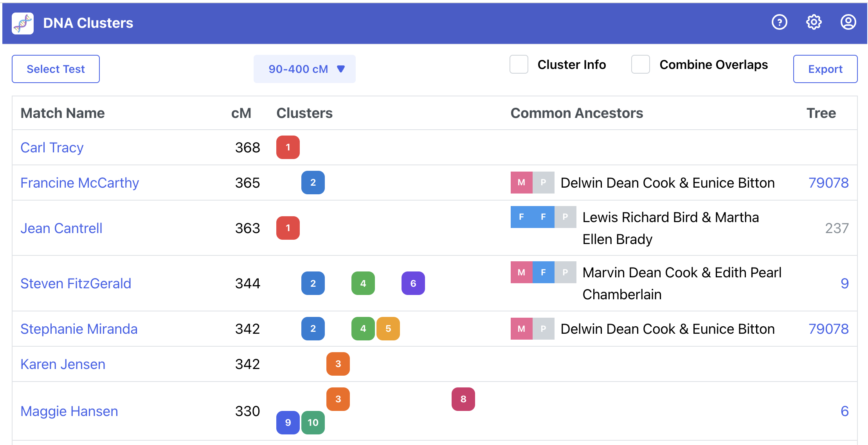
Task: Click cluster 6 badge for Steven FitzGerald
Action: pyautogui.click(x=413, y=283)
